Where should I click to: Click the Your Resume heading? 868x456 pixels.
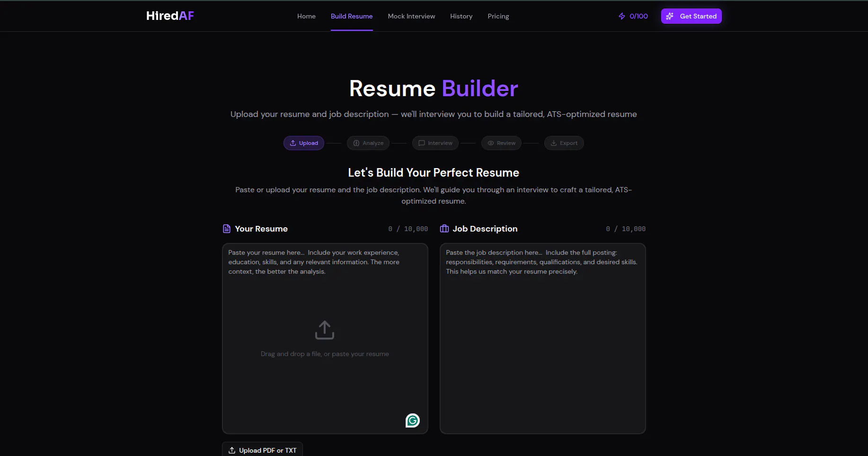[x=261, y=229]
